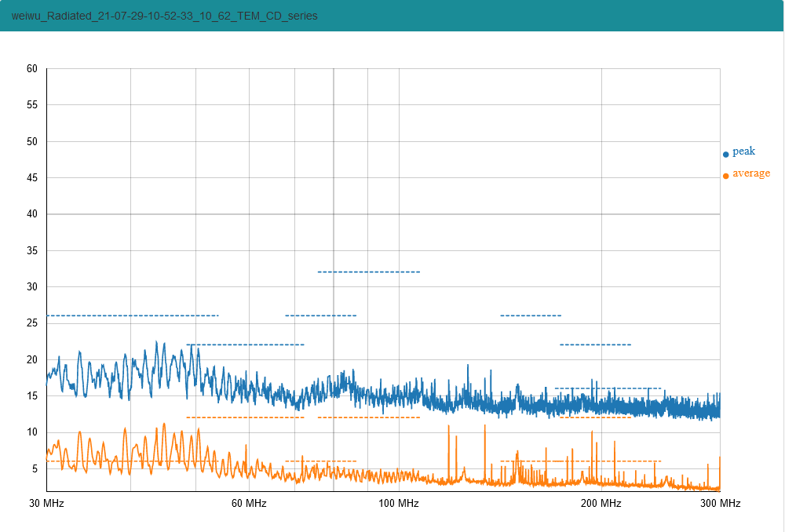Click the blue dashed line at 22 near 60 MHz
The height and width of the screenshot is (532, 785).
click(245, 344)
